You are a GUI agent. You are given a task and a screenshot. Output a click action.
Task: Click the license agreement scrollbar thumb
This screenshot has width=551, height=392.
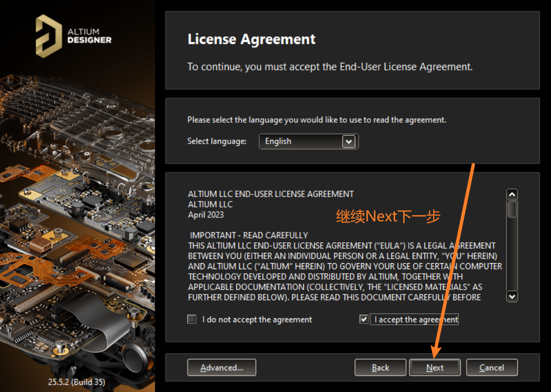[x=512, y=209]
